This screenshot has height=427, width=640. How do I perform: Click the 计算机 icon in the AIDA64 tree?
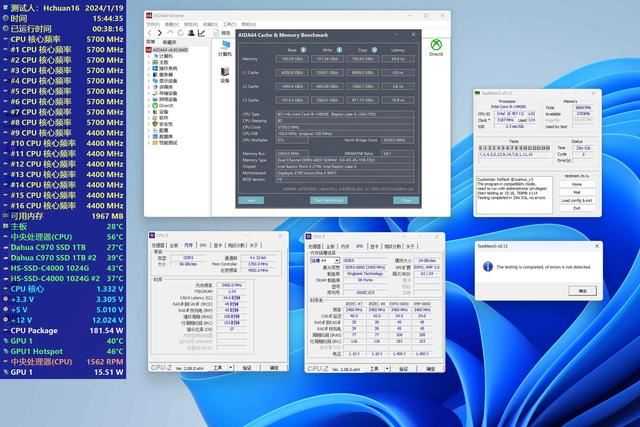click(x=156, y=56)
